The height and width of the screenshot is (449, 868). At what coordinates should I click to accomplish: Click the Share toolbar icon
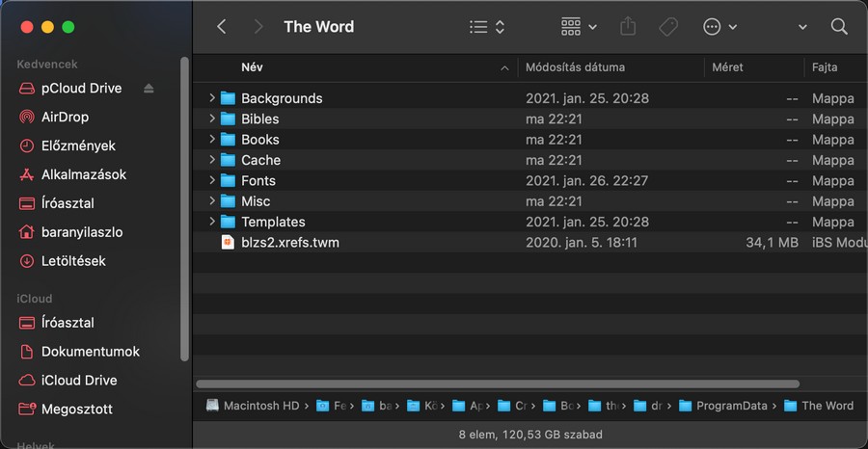628,27
